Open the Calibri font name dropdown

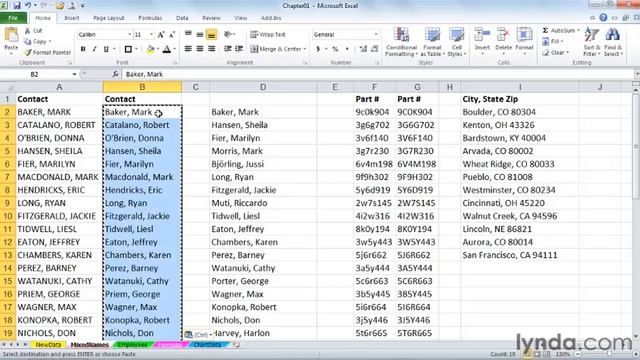pyautogui.click(x=130, y=35)
